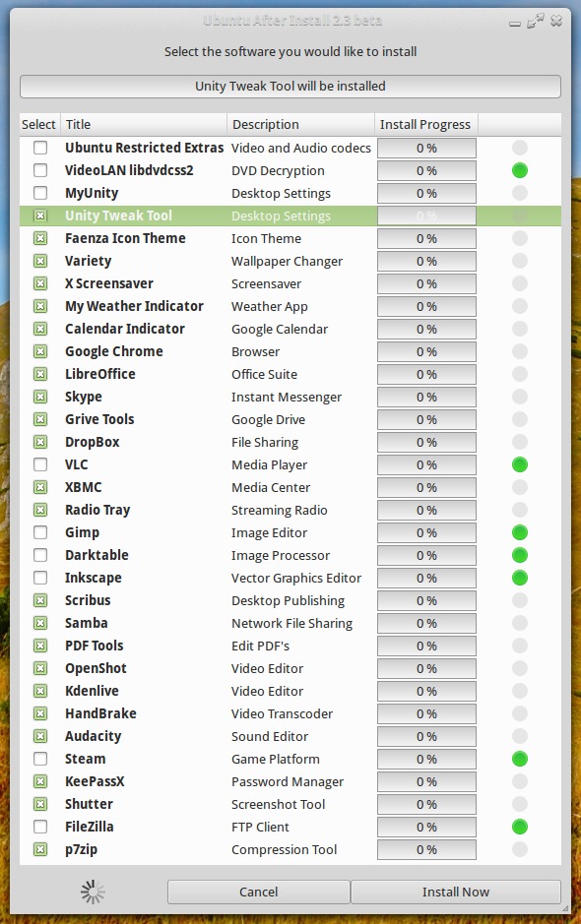Select the Radio Tray row title
Screen dimensions: 581x924
point(97,510)
